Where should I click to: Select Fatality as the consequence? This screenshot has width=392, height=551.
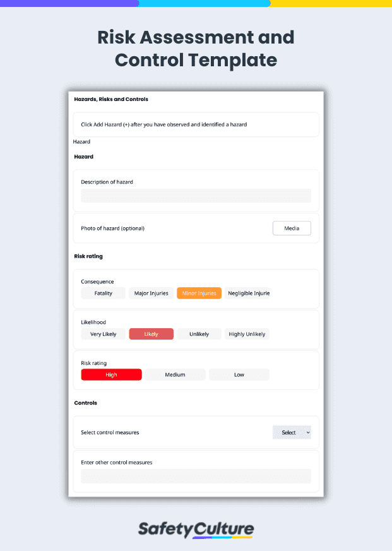pos(103,293)
